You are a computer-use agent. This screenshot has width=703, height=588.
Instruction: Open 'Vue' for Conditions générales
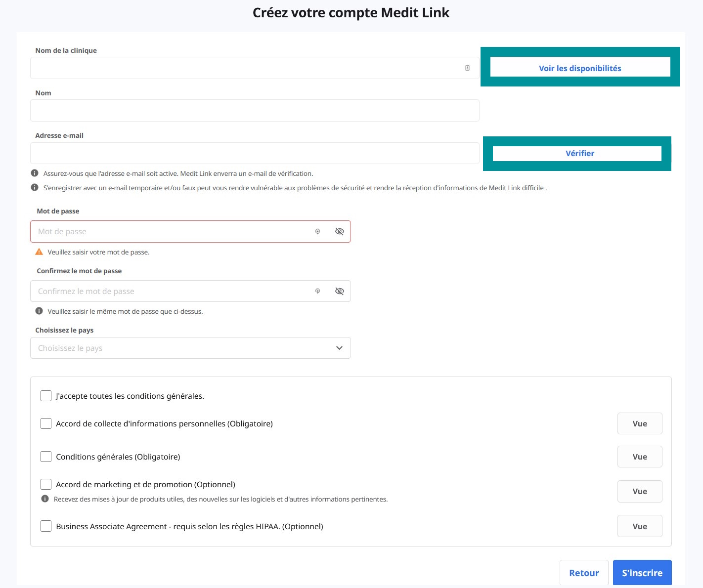pos(640,457)
